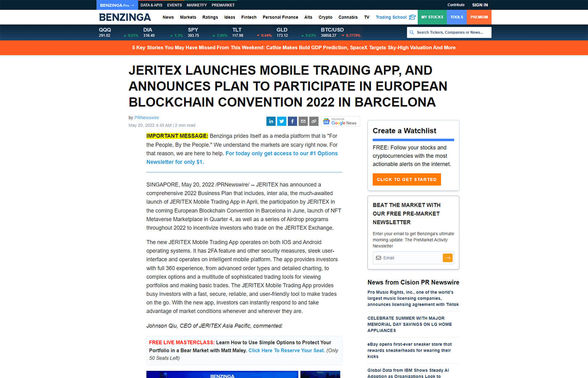This screenshot has height=378, width=588.
Task: Focus the Search Tickers input field
Action: [x=449, y=32]
